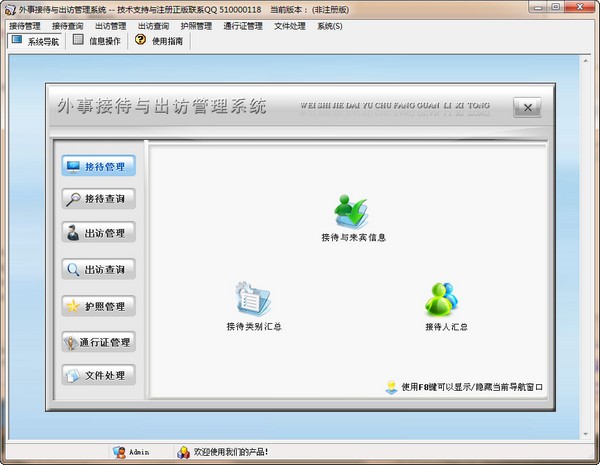Click the welcome message icon in status bar
The image size is (600, 465).
click(183, 452)
